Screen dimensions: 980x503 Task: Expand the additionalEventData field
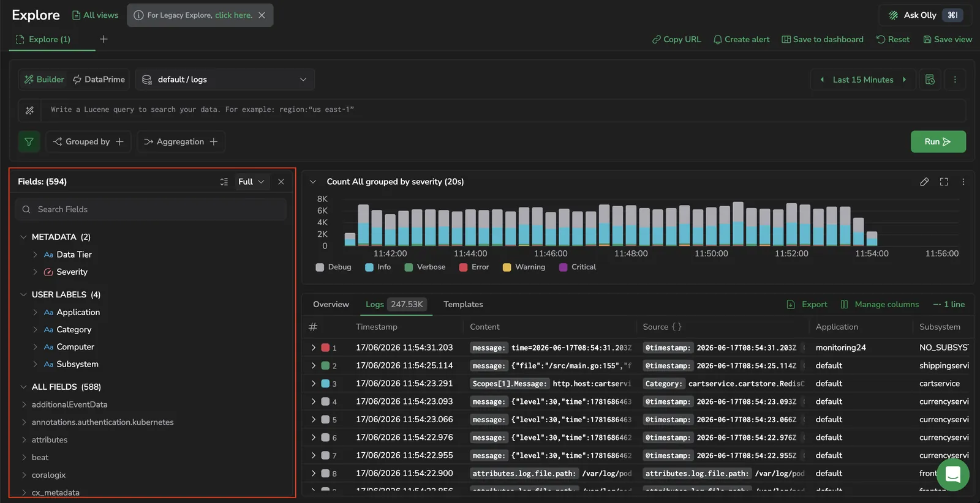(x=24, y=404)
